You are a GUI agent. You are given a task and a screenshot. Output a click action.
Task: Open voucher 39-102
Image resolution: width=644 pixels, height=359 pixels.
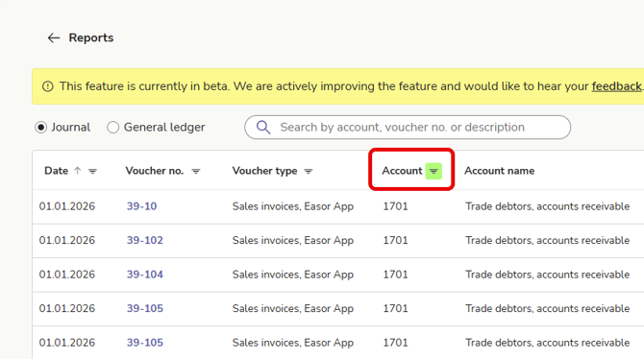144,240
